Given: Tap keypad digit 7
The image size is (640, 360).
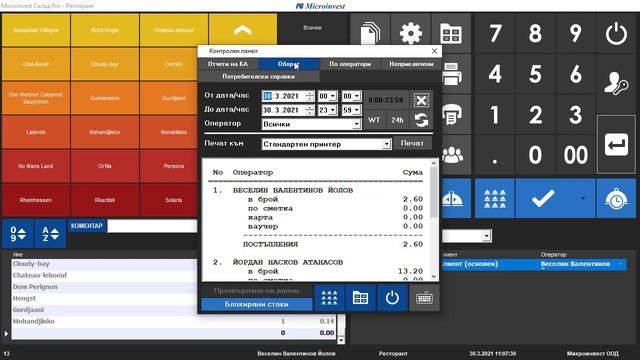Looking at the screenshot, I should [x=495, y=33].
